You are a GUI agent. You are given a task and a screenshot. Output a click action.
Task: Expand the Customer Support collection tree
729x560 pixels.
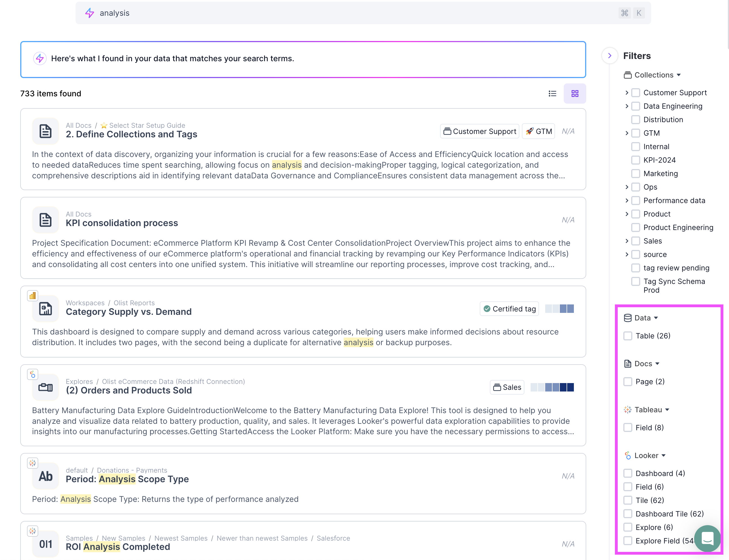coord(627,93)
